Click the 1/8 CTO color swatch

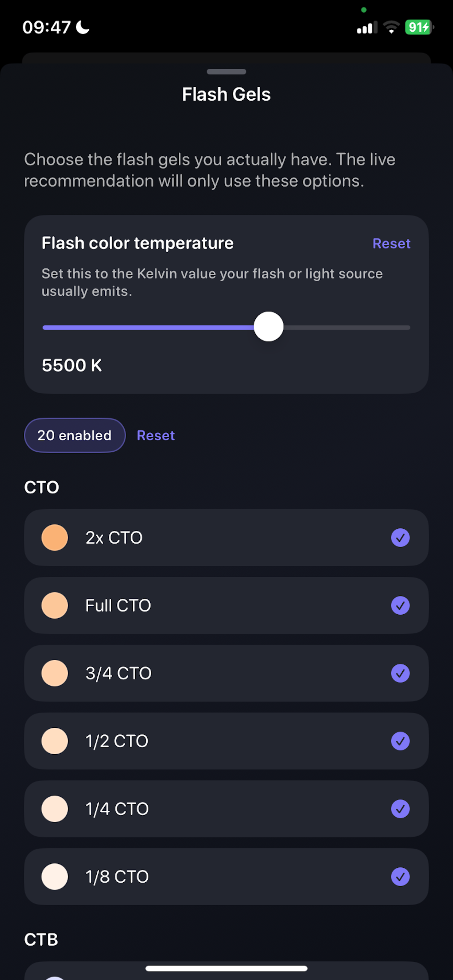coord(54,876)
